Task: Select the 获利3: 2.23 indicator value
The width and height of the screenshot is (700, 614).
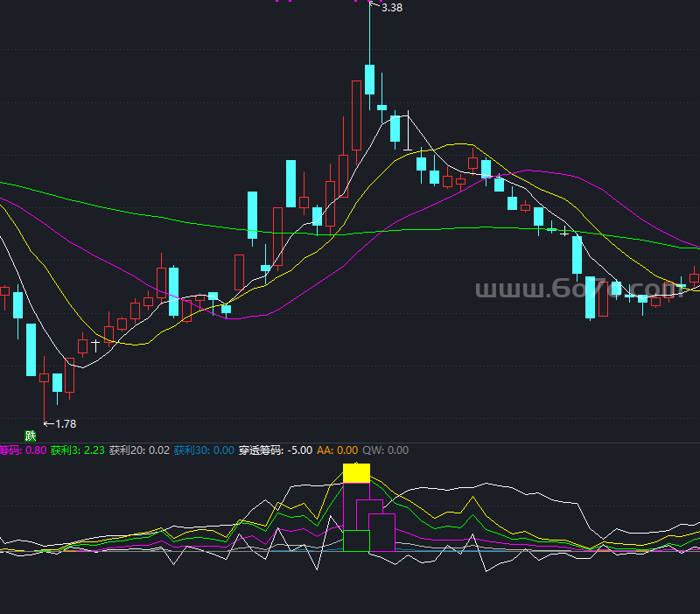Action: pyautogui.click(x=78, y=450)
